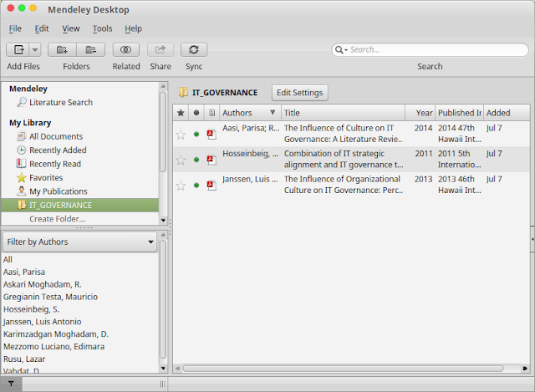Viewport: 535px width, 392px height.
Task: Filter by author Hosseinbeig, S.
Action: coord(32,309)
